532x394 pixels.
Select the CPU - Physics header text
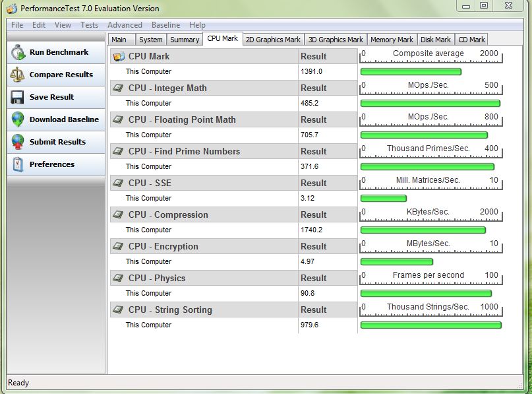(x=157, y=279)
